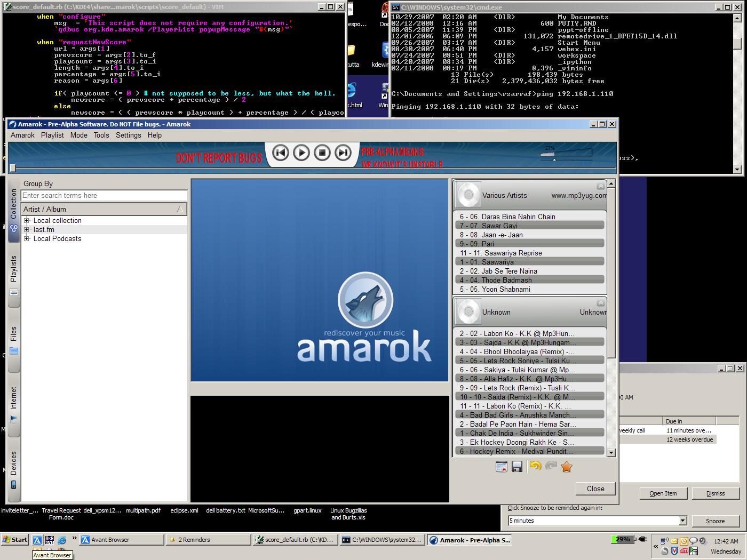Click the mail envelope tray icon
Screen dimensions: 747x560
pyautogui.click(x=674, y=541)
